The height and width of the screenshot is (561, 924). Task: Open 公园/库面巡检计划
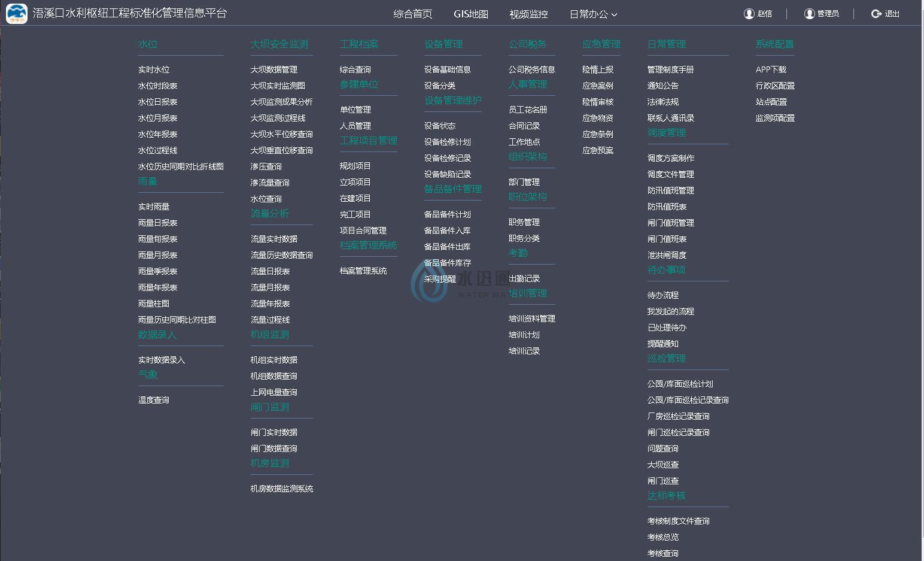680,384
